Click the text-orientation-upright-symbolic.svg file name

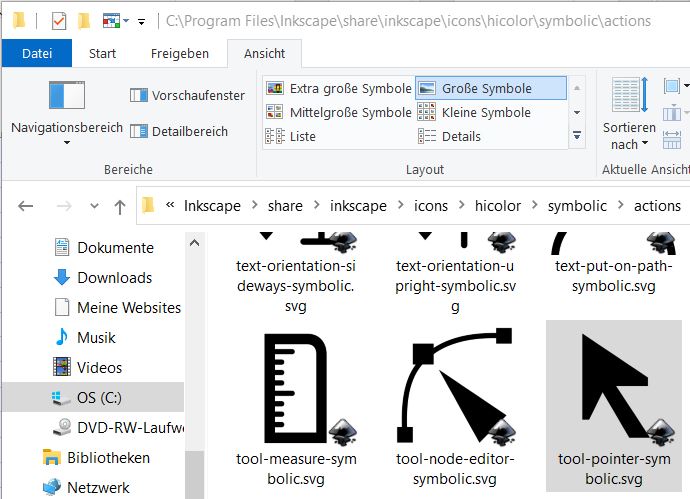click(x=455, y=286)
